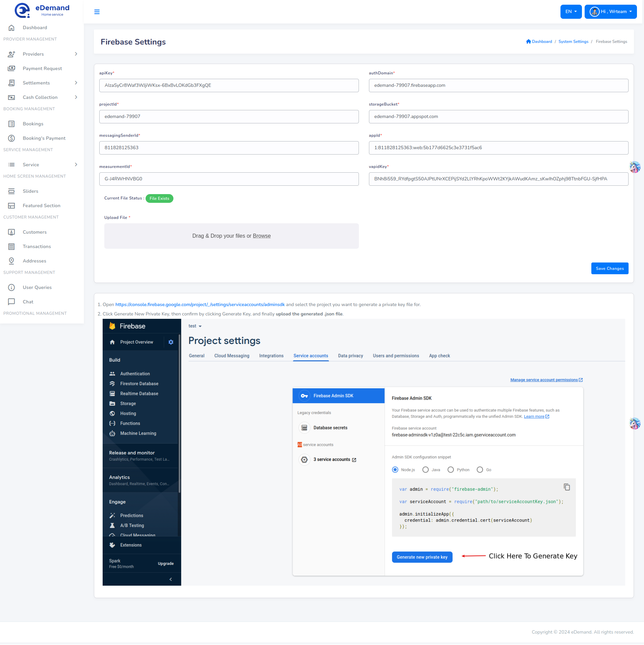This screenshot has height=645, width=644.
Task: Click the apiKey input field
Action: (x=229, y=85)
